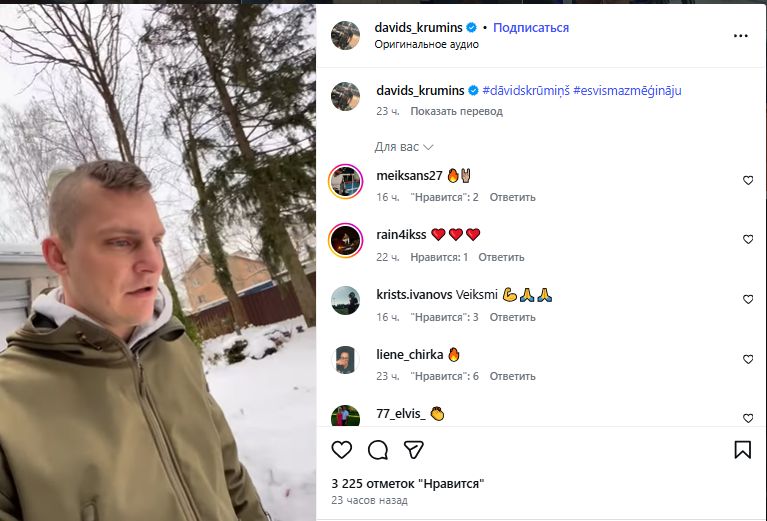This screenshot has width=767, height=521.
Task: Open comment bubble icon below comments
Action: 378,450
